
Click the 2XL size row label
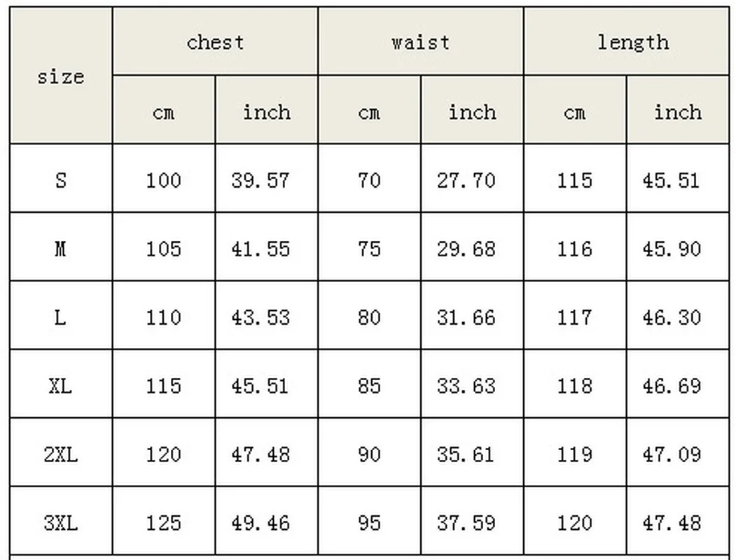pos(61,454)
